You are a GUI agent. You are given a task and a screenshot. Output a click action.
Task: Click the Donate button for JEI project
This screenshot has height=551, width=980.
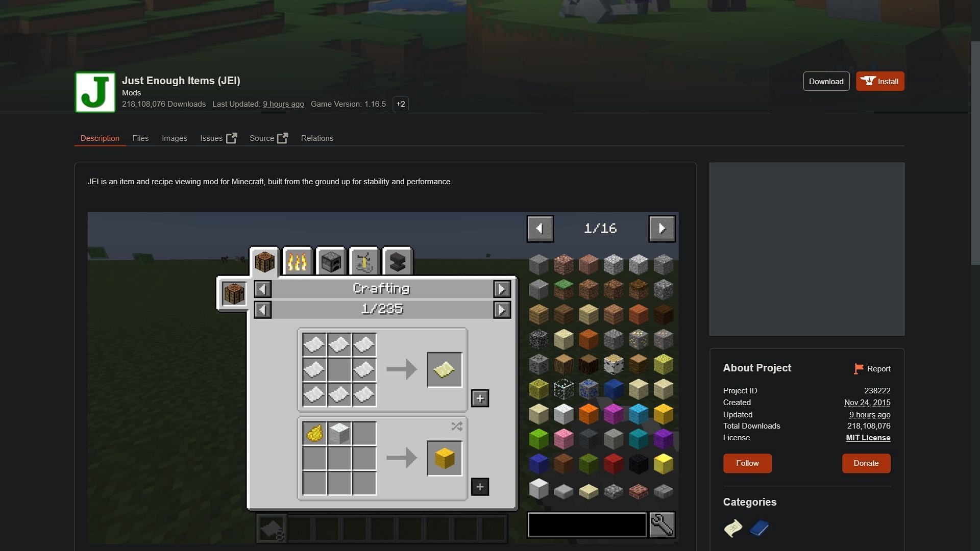coord(867,463)
